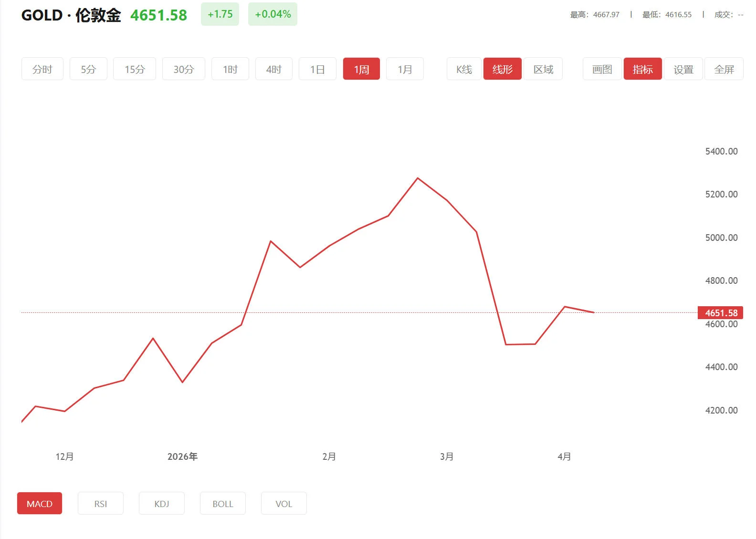This screenshot has width=756, height=539.
Task: Choose the 15分 timeframe
Action: (134, 69)
